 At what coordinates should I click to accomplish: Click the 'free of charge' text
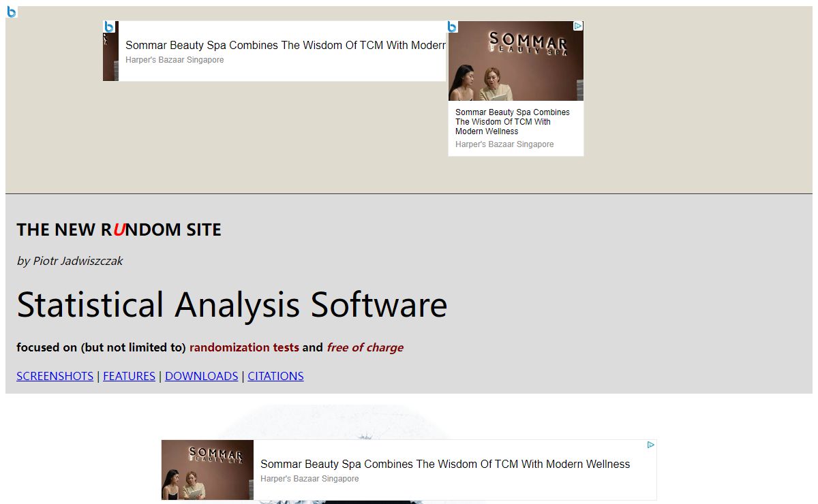365,347
